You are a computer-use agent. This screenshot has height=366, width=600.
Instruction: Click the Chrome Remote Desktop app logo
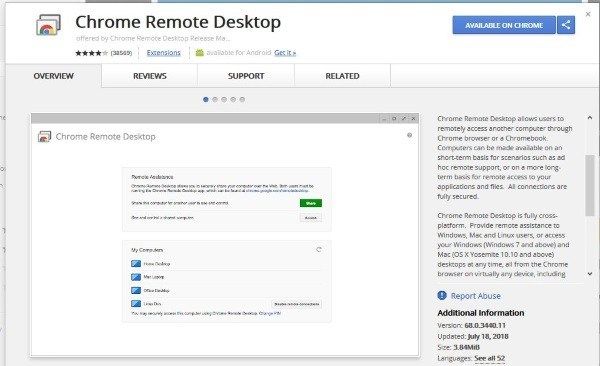pos(49,25)
